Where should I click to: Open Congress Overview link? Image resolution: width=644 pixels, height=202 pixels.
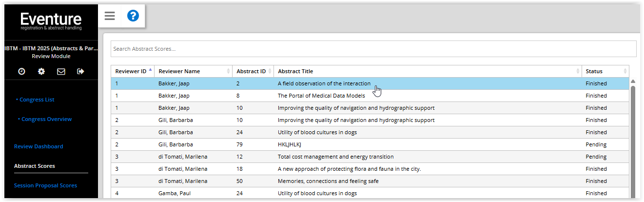tap(46, 119)
